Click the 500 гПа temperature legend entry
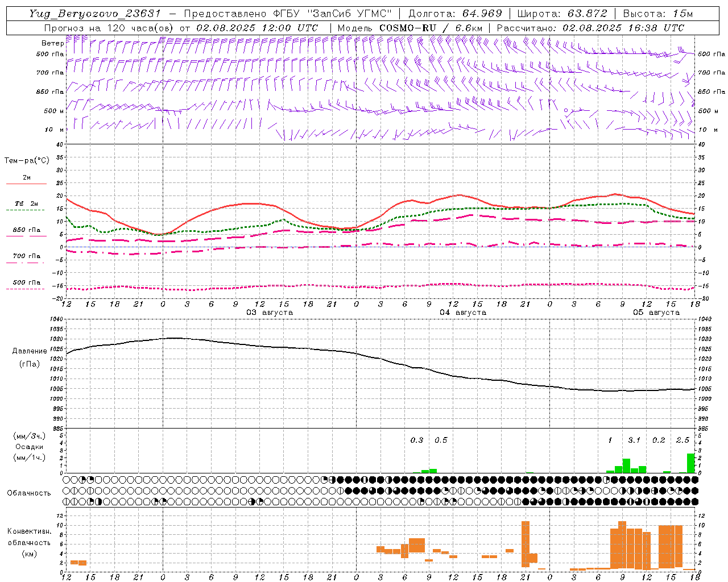 click(x=26, y=282)
